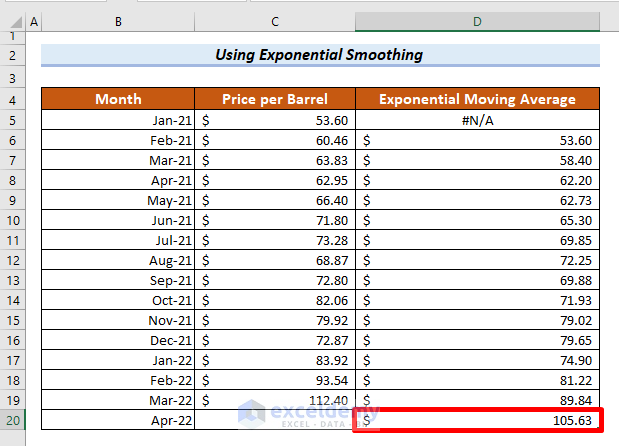Select the Aug-21 month cell

pos(118,260)
